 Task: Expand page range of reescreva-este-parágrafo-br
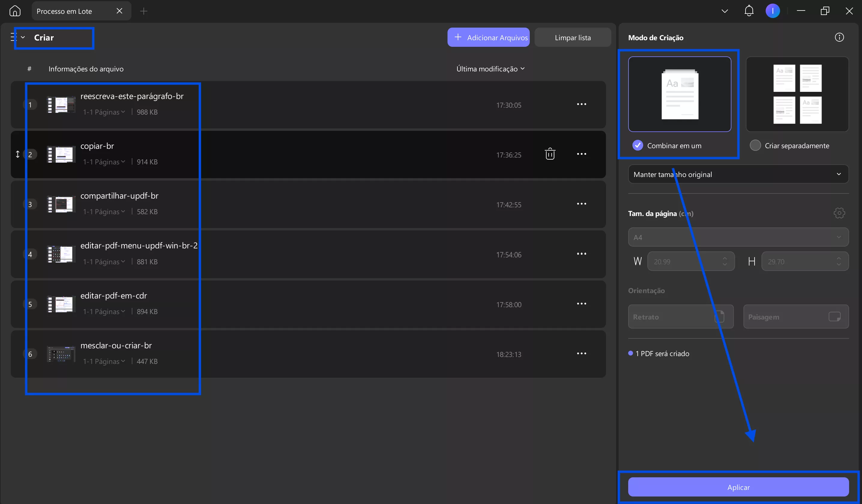[x=104, y=112]
